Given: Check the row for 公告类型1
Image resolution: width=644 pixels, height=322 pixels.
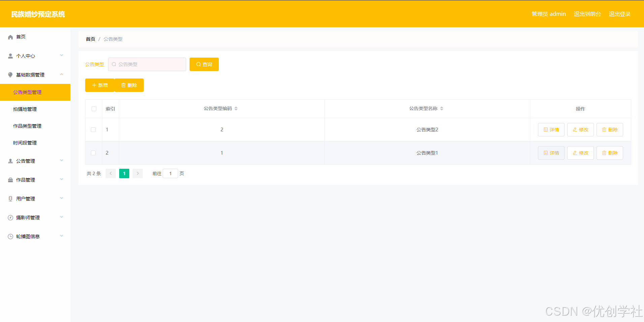Looking at the screenshot, I should point(93,153).
